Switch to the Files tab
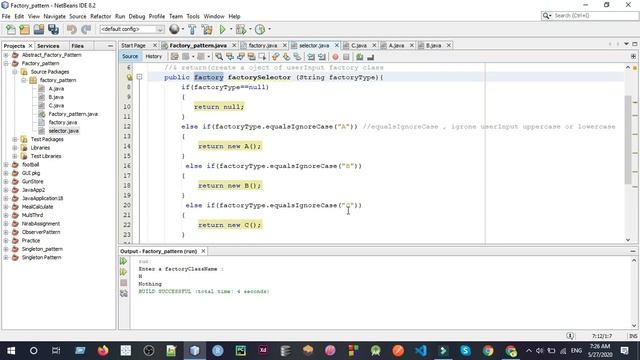The height and width of the screenshot is (360, 640). point(78,46)
